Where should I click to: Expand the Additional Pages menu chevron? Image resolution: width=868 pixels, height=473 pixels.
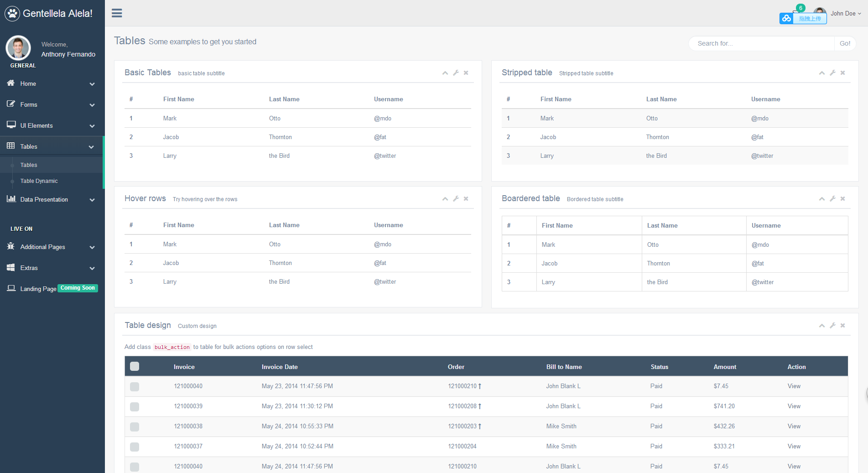[92, 247]
